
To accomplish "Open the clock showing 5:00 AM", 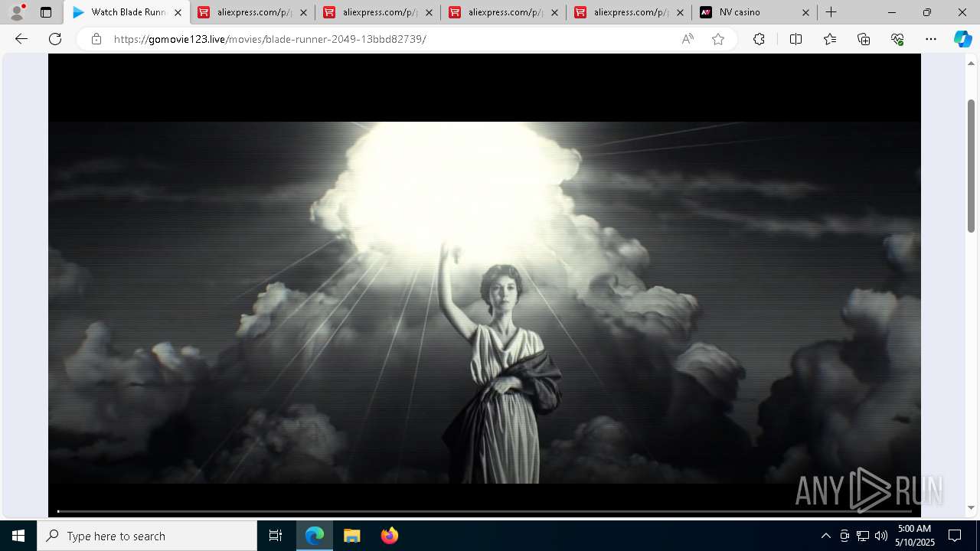I will click(x=915, y=536).
